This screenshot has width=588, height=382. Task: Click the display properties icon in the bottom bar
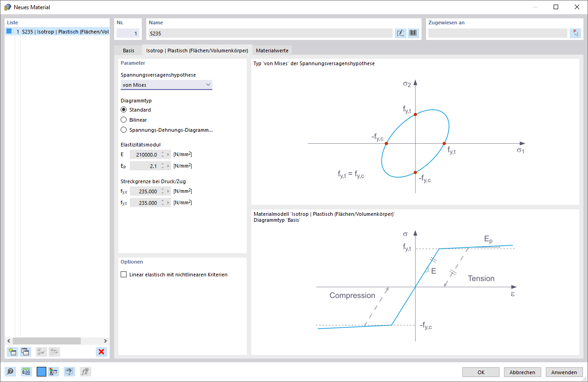53,372
